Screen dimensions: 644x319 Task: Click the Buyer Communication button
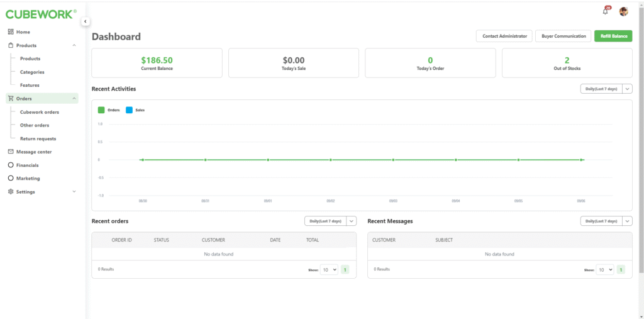(564, 36)
